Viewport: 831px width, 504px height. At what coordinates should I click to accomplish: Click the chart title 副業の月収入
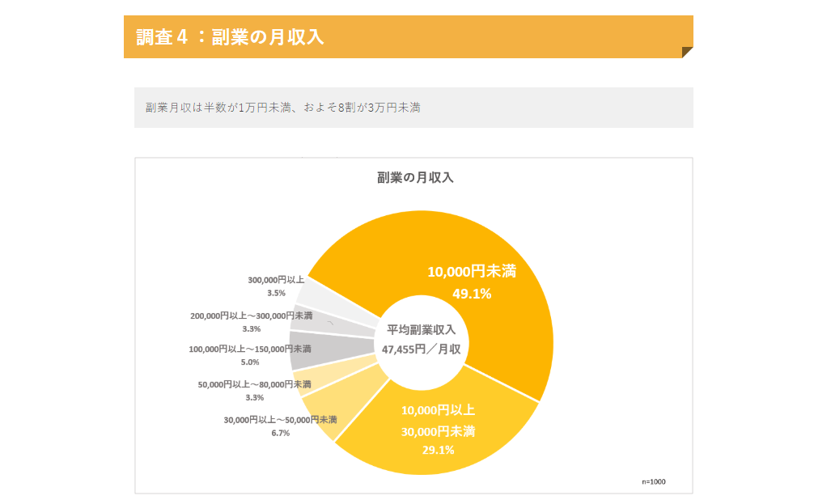pyautogui.click(x=415, y=177)
